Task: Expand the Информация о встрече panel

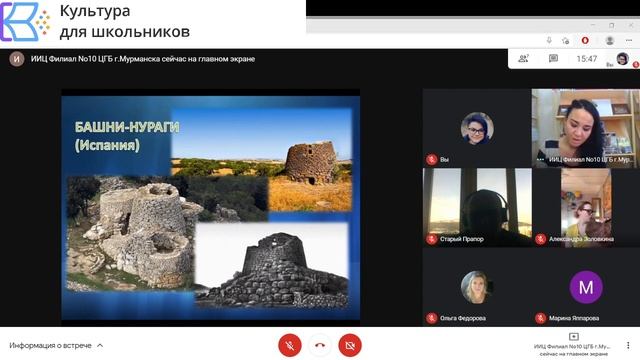Action: coord(56,345)
